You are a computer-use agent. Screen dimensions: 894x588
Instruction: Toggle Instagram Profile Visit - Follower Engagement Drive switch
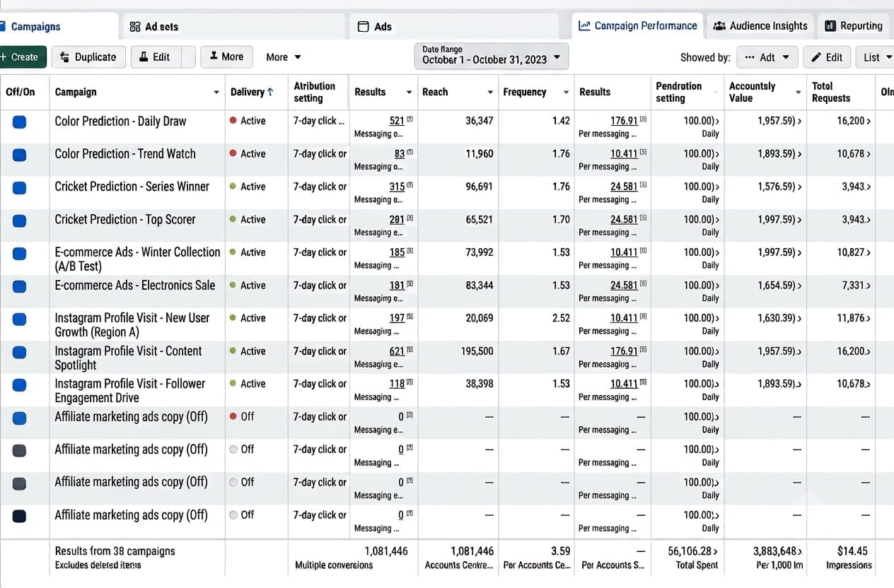pos(20,384)
